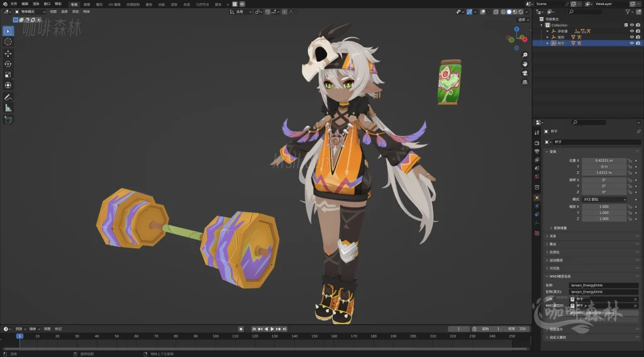
Task: Disable 杆子 in renders camera icon
Action: point(638,43)
